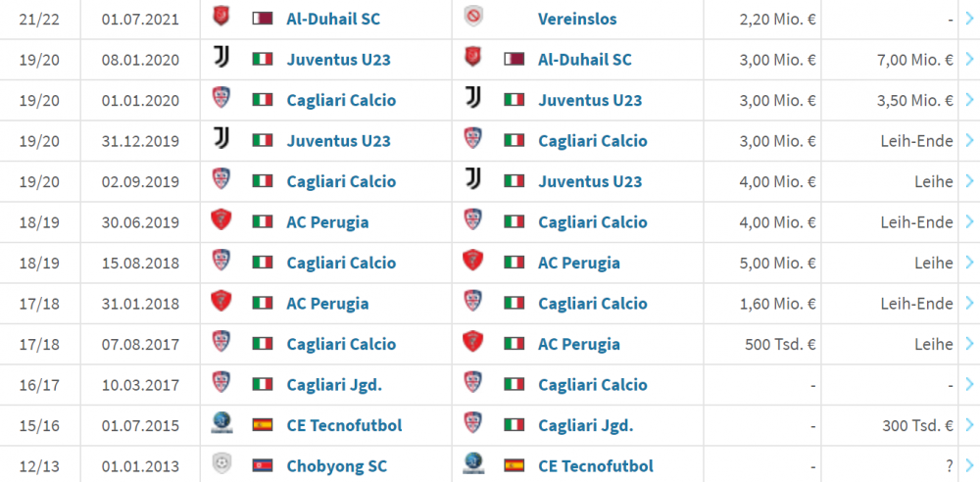Open details arrow for the 300 Tsd. € transfer

pyautogui.click(x=969, y=426)
